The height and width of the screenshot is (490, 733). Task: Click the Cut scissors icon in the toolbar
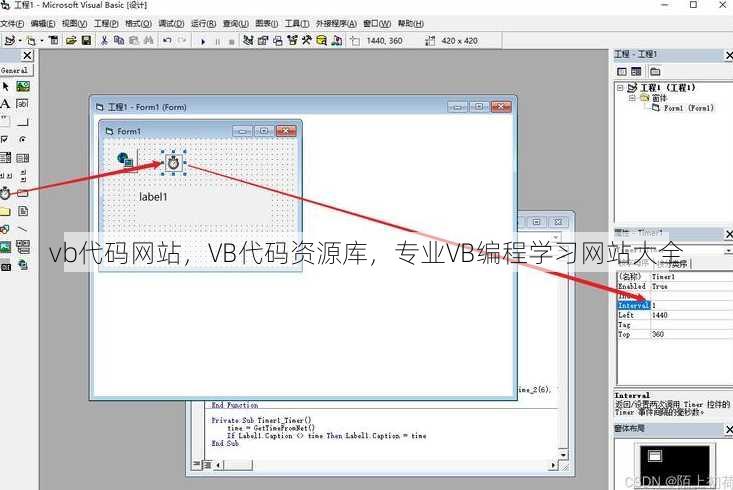104,41
